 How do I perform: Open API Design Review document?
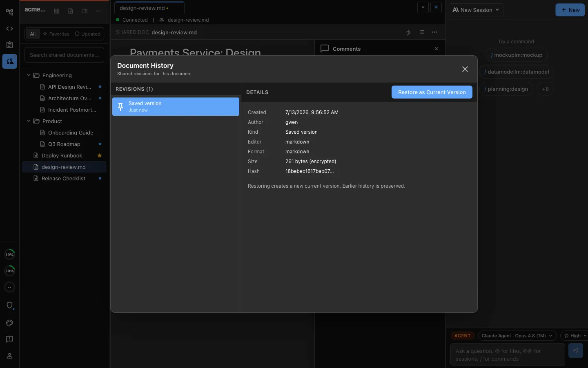[x=64, y=87]
